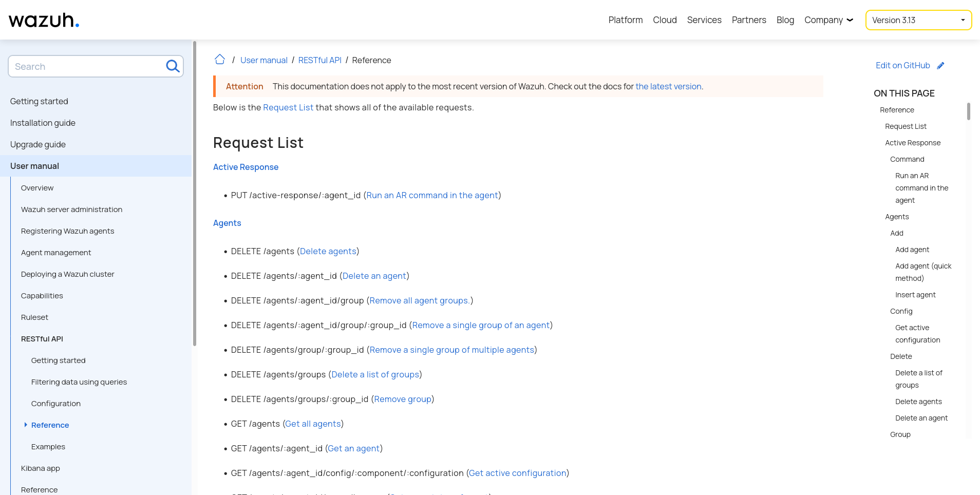The height and width of the screenshot is (495, 980).
Task: Open the Blog page from the navigation
Action: [785, 20]
